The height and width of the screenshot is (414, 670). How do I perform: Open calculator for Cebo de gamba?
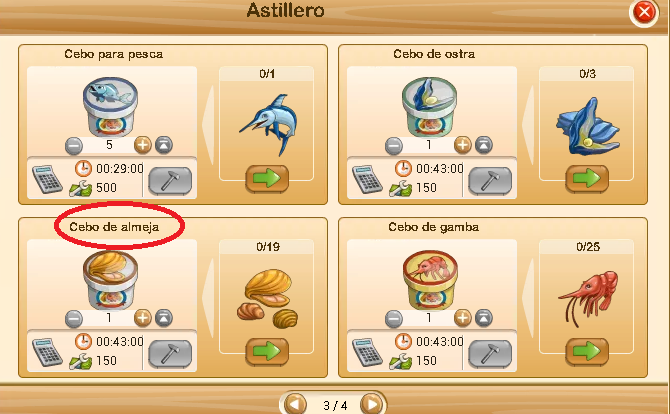[x=367, y=352]
